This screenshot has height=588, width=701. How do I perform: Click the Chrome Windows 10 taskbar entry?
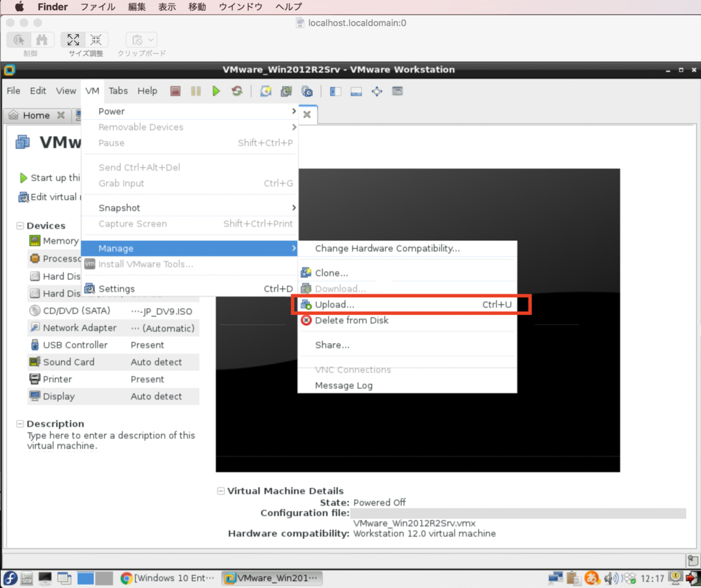point(168,578)
